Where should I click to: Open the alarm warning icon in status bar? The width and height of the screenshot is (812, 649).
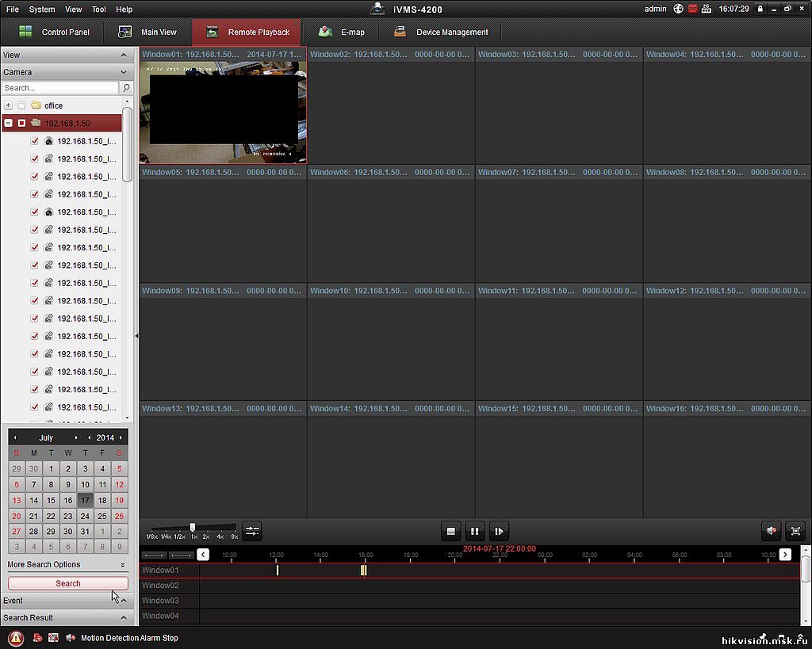[16, 638]
